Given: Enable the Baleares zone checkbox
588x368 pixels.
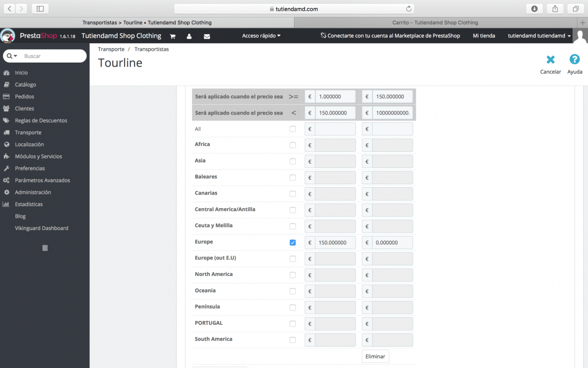Looking at the screenshot, I should (292, 178).
